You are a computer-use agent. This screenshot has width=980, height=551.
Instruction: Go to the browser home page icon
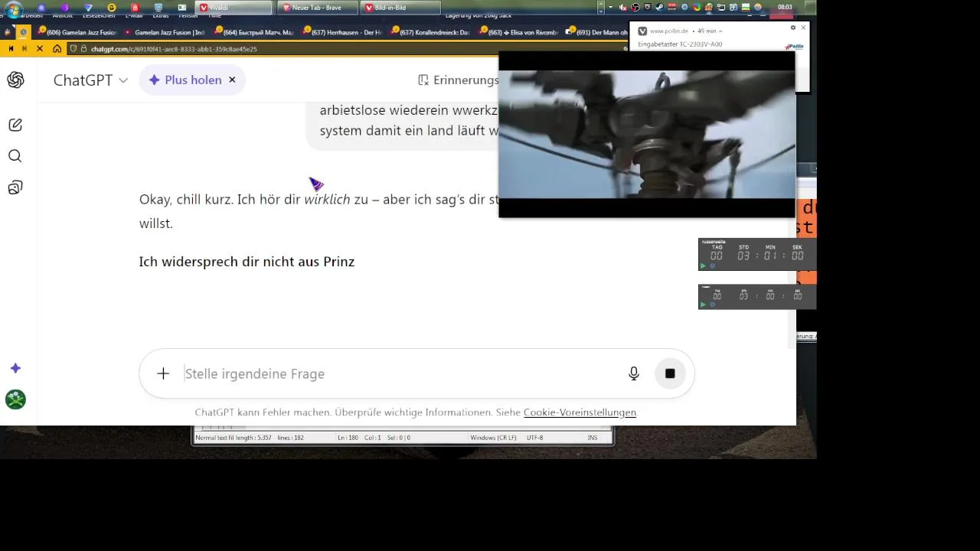57,48
